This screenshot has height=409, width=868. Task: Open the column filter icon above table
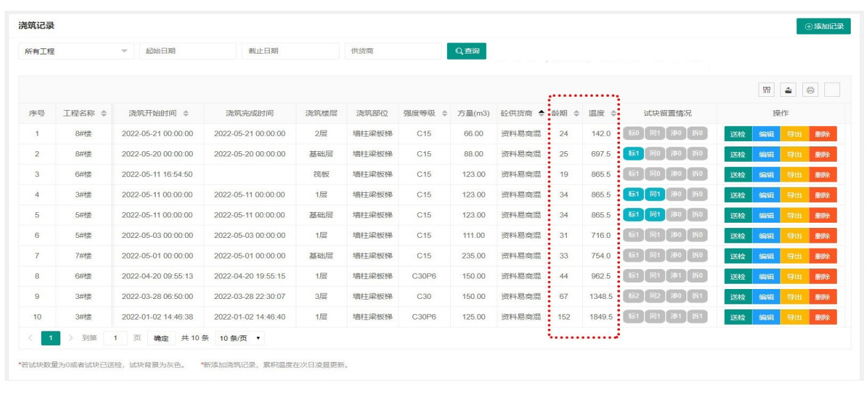[x=767, y=90]
